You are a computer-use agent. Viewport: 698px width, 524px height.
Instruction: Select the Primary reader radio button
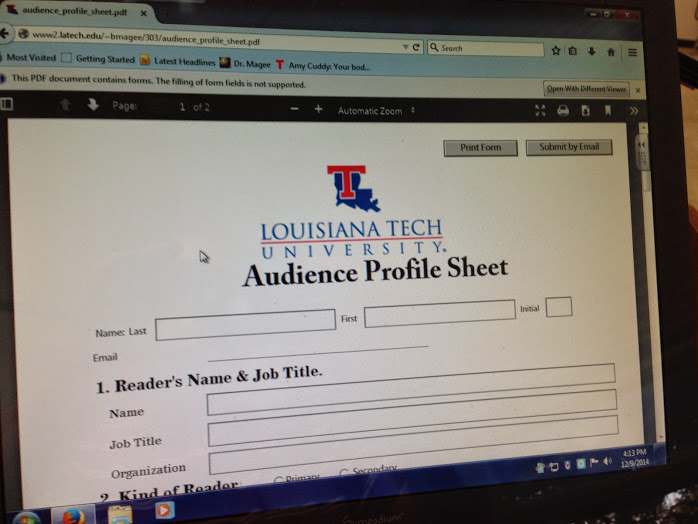point(278,480)
